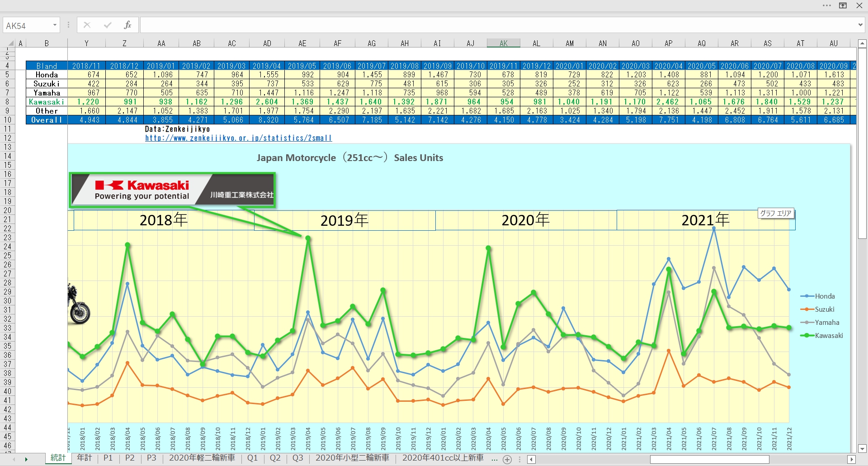Show more sheet tabs via ellipsis
The image size is (868, 466).
tap(494, 459)
